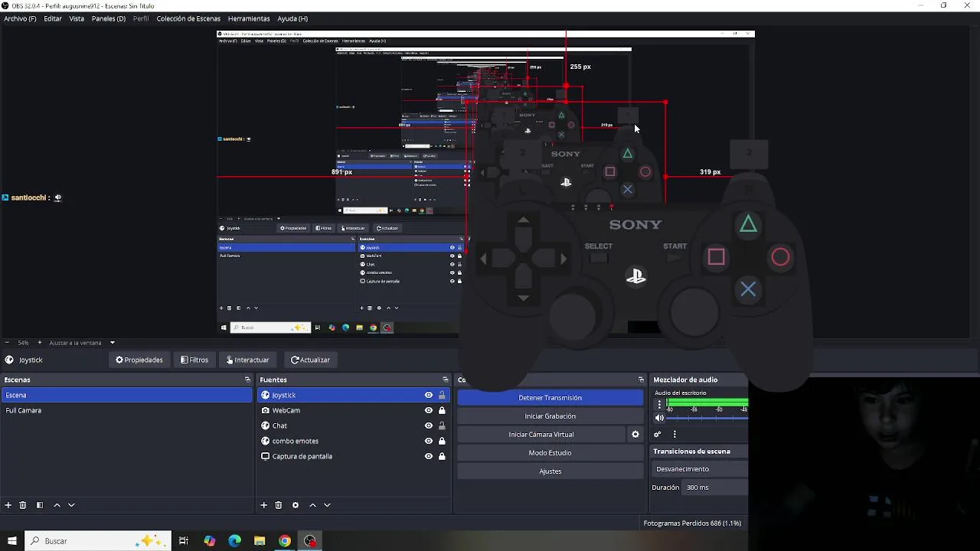Viewport: 980px width, 551px height.
Task: Click Detener Transmisión button
Action: point(550,398)
